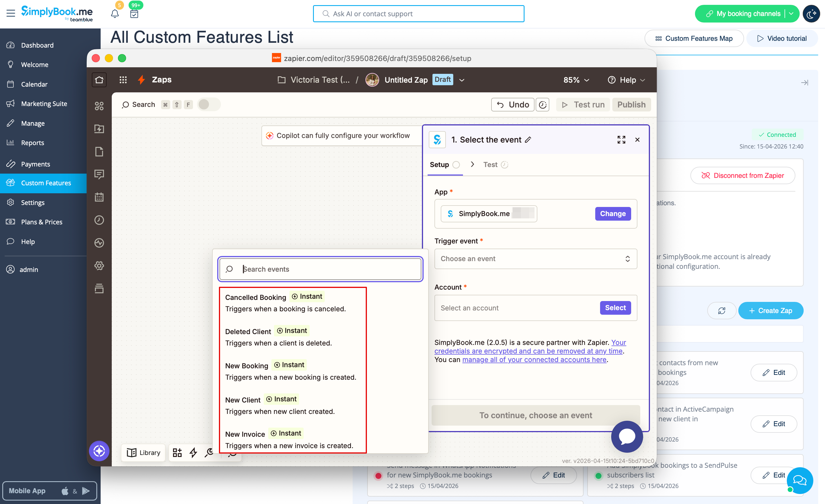Image resolution: width=825 pixels, height=504 pixels.
Task: Toggle dark mode moon button
Action: coord(811,14)
